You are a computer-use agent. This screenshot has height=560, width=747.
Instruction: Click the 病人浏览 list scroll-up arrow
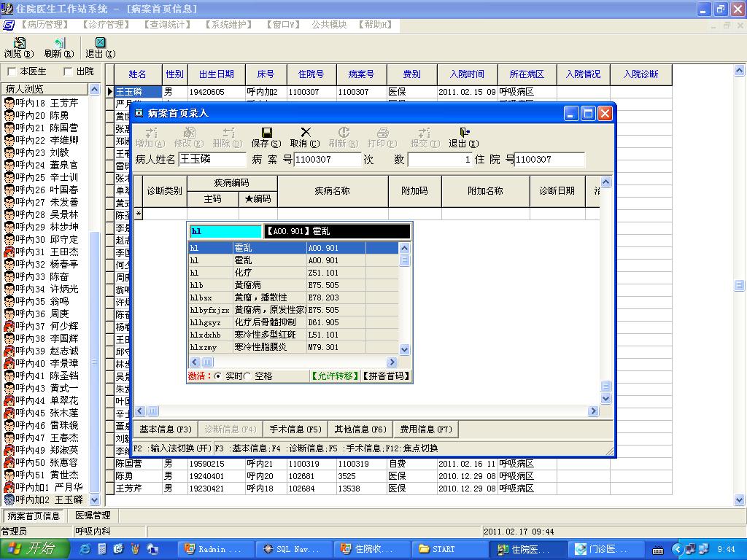coord(94,89)
